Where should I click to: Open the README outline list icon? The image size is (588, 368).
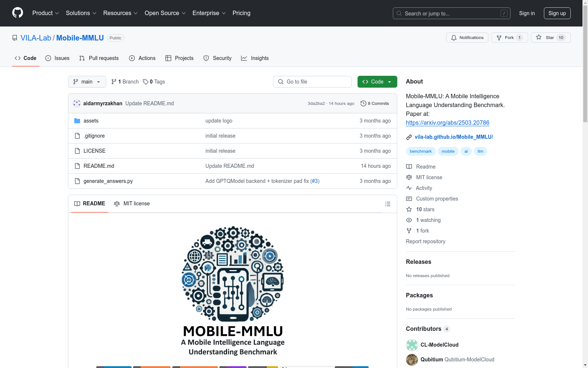(387, 204)
